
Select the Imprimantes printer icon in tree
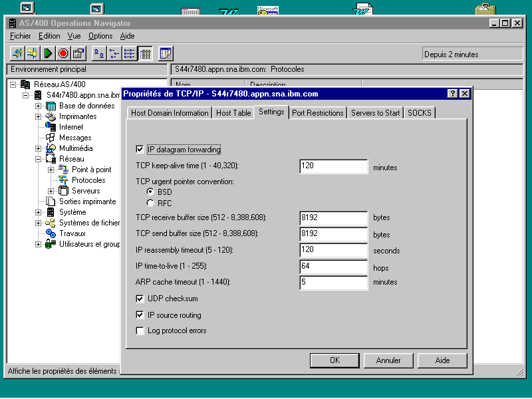51,116
